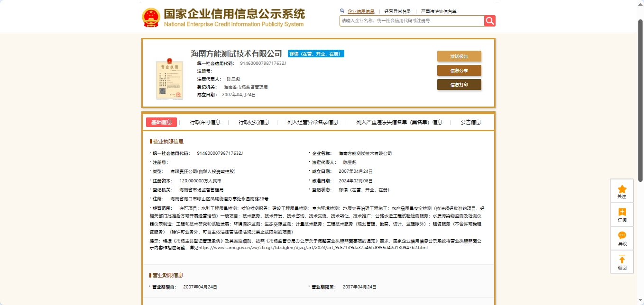
Task: Click the 企业名称 value in license info
Action: coord(365,153)
